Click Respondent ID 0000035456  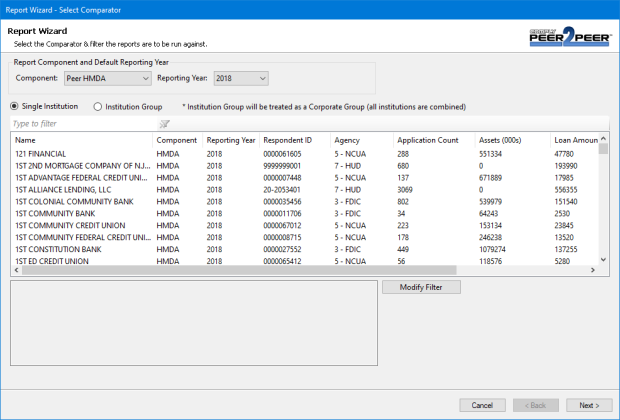click(282, 201)
